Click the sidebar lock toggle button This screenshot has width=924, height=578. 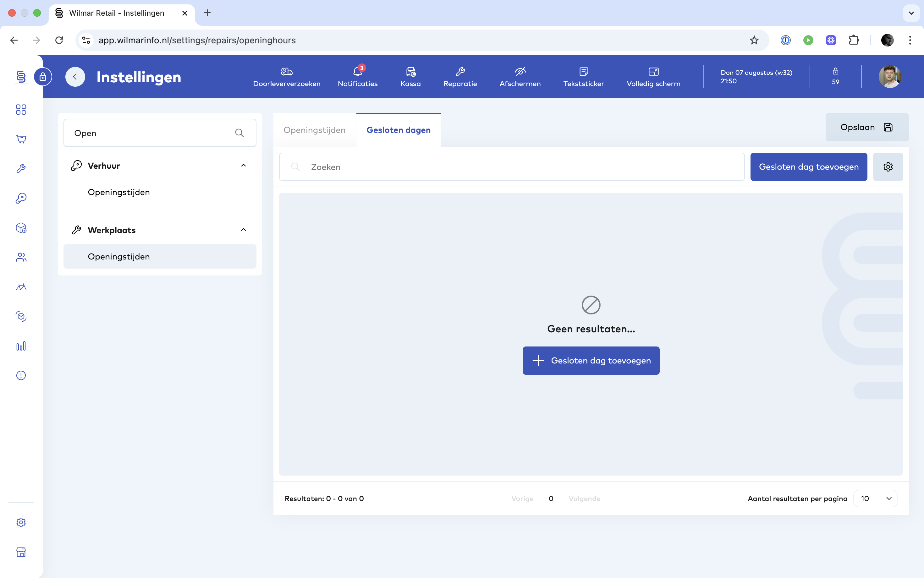(x=43, y=77)
